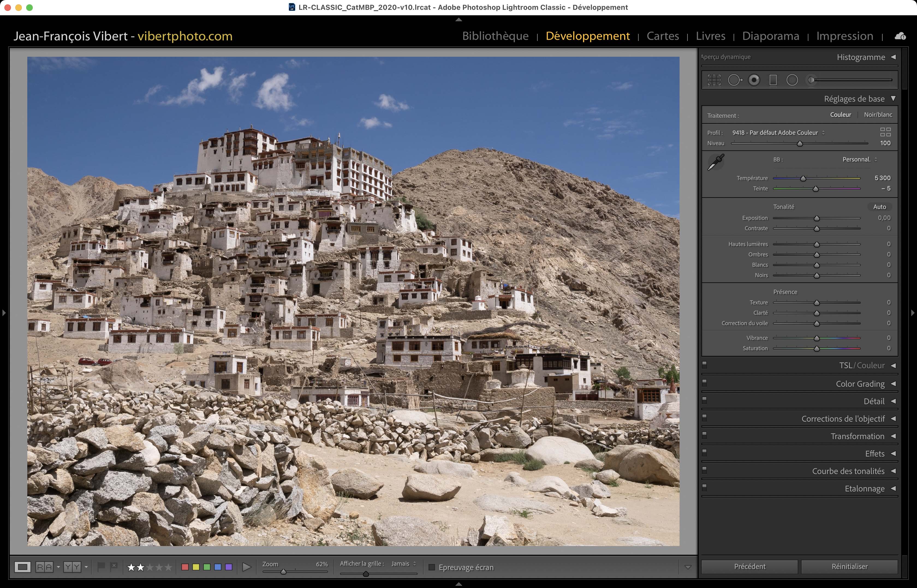Activate the Spot Removal tool
The image size is (917, 588).
click(734, 80)
